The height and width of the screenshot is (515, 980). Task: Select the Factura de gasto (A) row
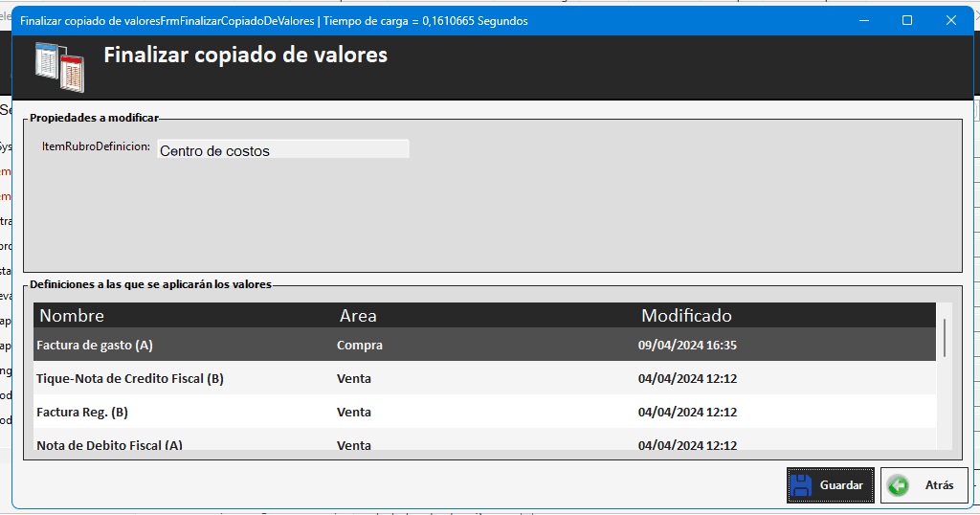pyautogui.click(x=95, y=345)
